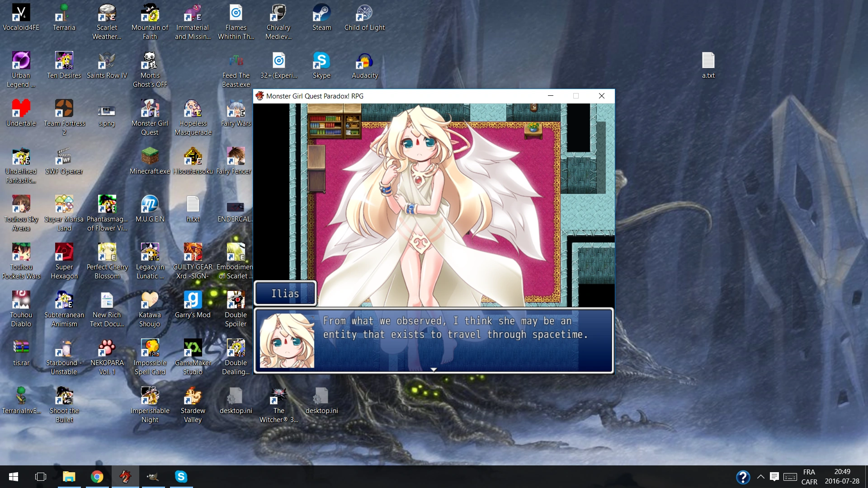Open Task View in the taskbar
Viewport: 868px width, 488px height.
click(x=41, y=477)
